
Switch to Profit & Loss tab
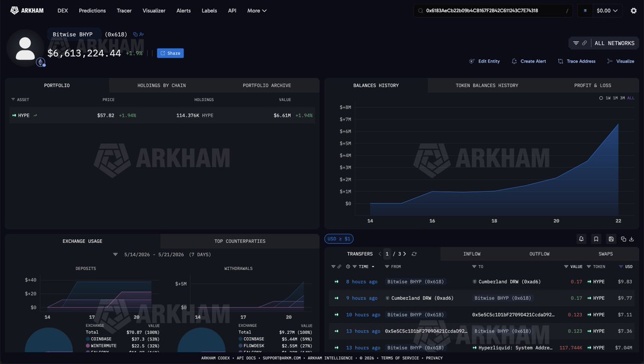(592, 85)
